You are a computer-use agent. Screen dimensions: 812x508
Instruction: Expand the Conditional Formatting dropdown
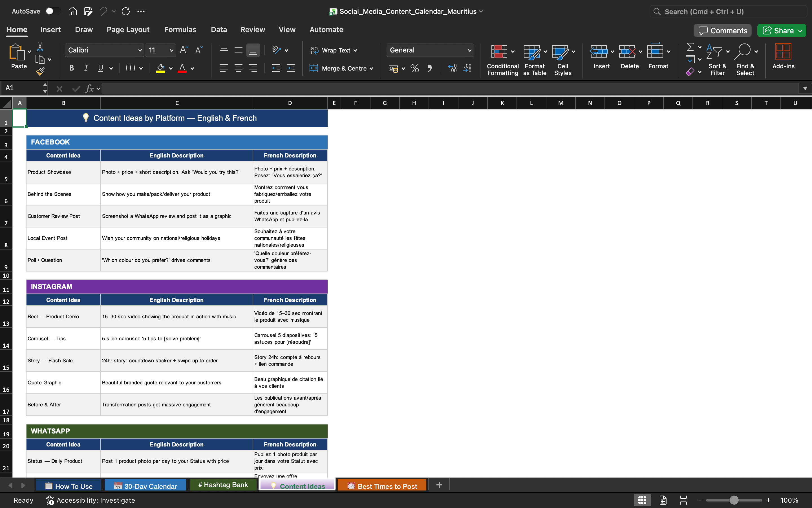tap(513, 52)
